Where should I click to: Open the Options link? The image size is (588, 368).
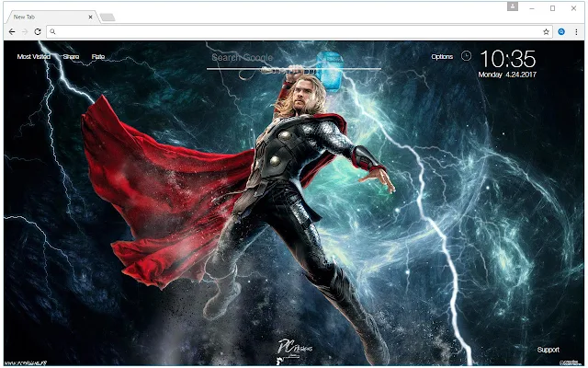442,57
